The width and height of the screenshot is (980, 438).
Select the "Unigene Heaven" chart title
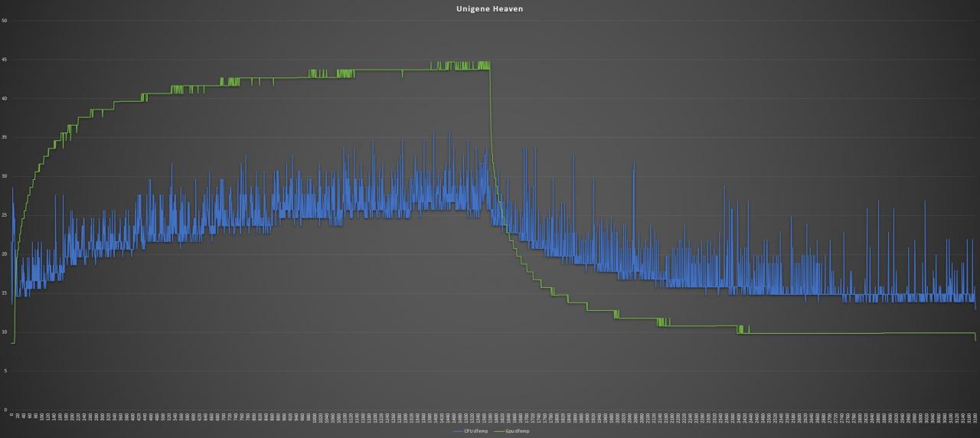489,9
